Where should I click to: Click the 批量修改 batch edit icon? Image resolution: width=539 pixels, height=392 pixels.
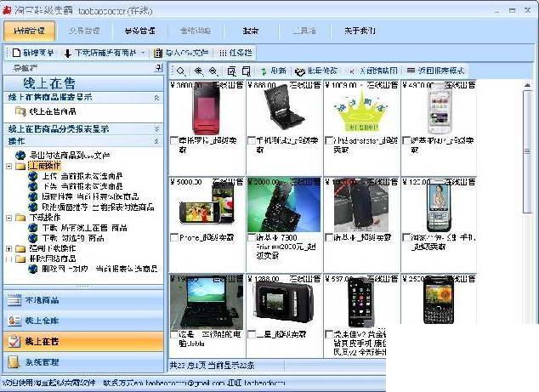(x=300, y=71)
